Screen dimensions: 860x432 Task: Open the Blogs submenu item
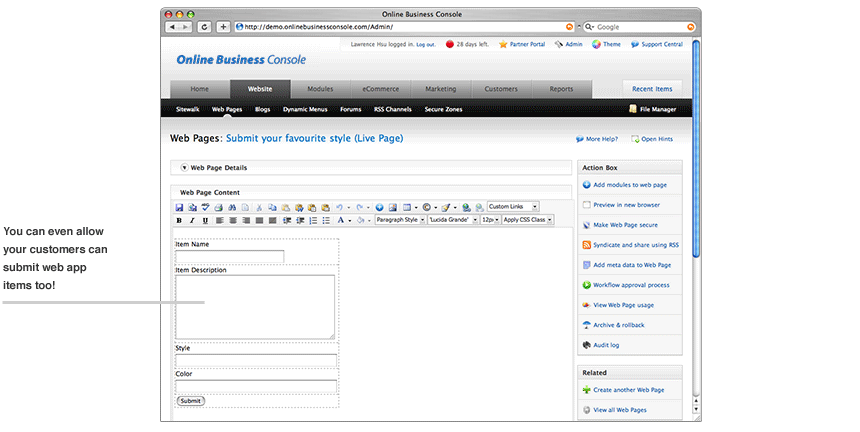point(262,109)
